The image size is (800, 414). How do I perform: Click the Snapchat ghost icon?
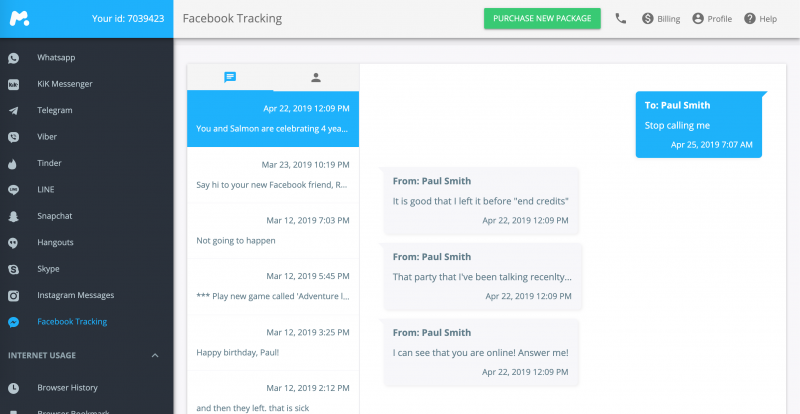[x=14, y=216]
